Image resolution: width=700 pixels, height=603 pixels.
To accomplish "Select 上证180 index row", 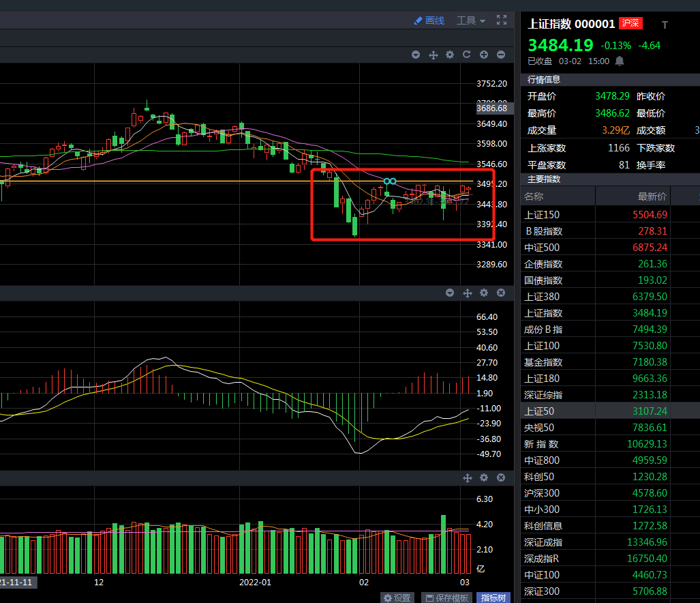I will coord(610,379).
